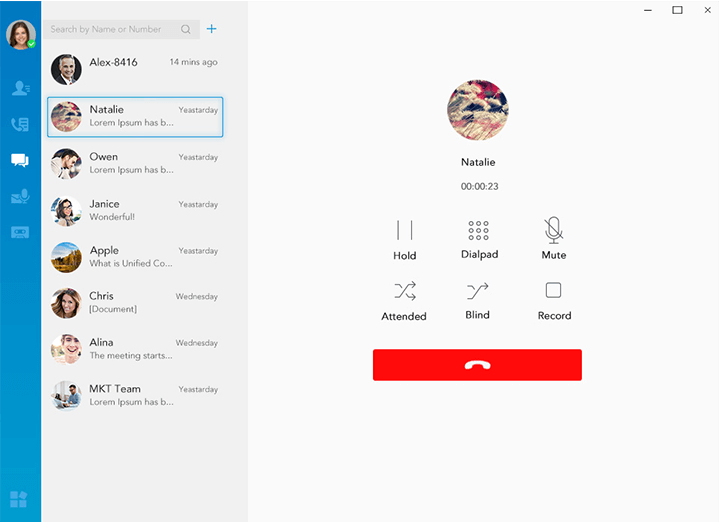The image size is (719, 522).
Task: Open the Owen conversation
Action: tap(135, 164)
